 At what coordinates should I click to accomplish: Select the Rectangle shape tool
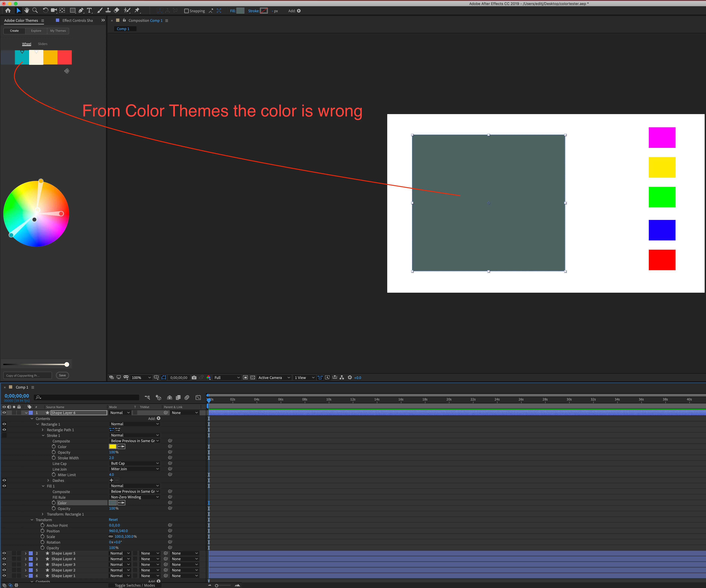tap(72, 10)
